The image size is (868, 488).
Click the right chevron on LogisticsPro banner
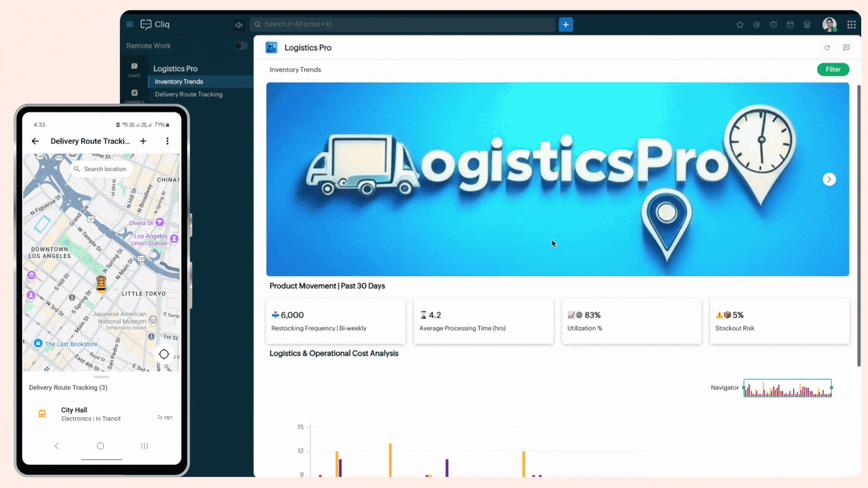829,179
